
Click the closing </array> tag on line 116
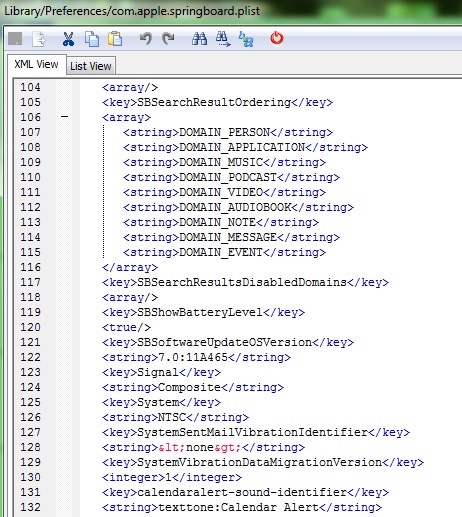(130, 267)
